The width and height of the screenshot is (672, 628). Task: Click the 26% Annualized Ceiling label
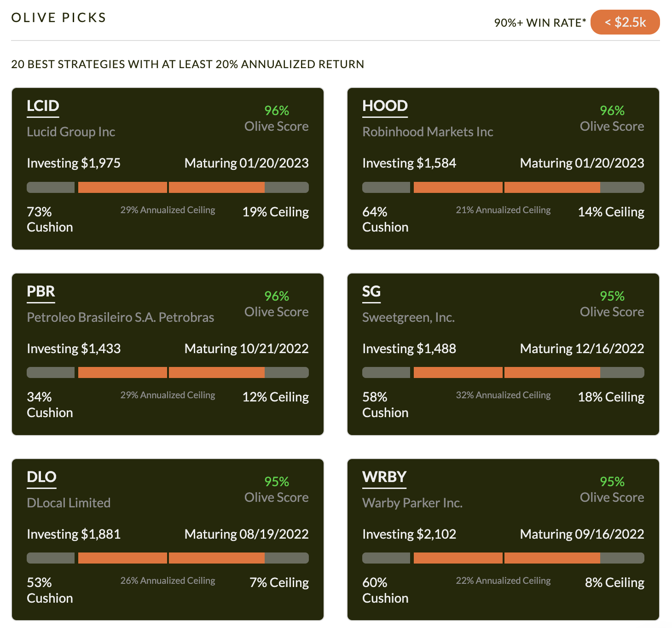168,581
